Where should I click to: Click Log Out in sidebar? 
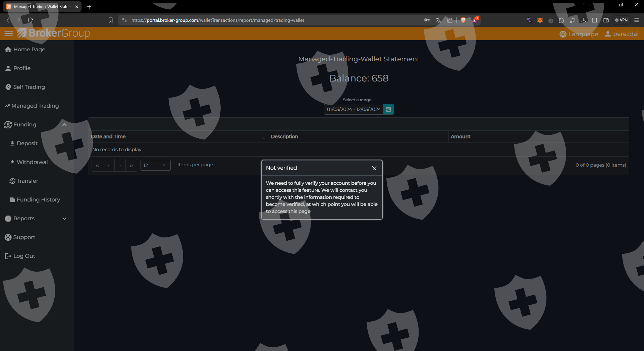[x=24, y=256]
